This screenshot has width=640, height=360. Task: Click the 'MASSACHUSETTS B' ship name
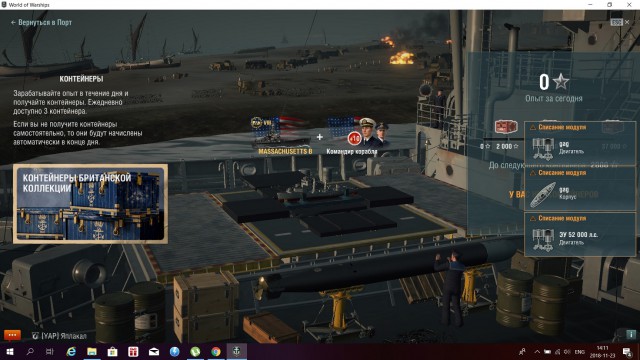(285, 151)
